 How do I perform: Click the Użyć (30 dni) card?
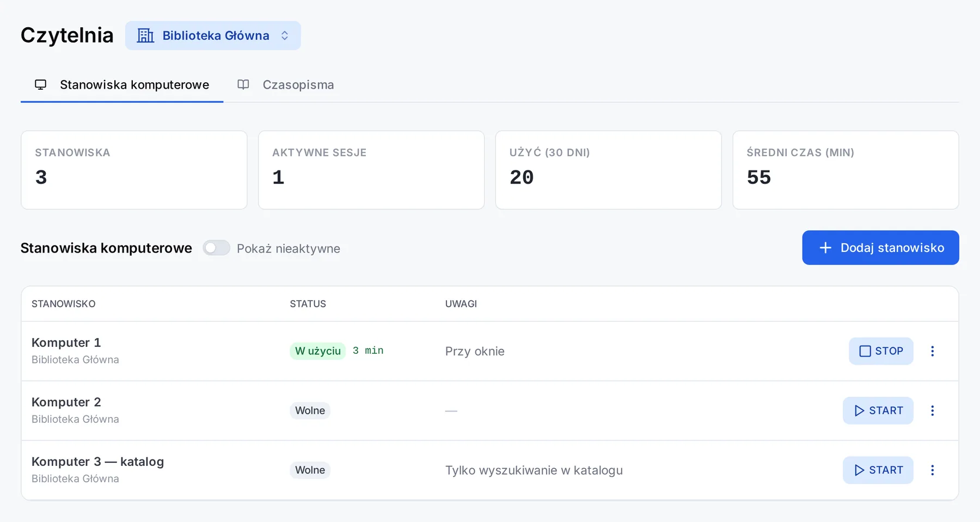click(x=609, y=170)
